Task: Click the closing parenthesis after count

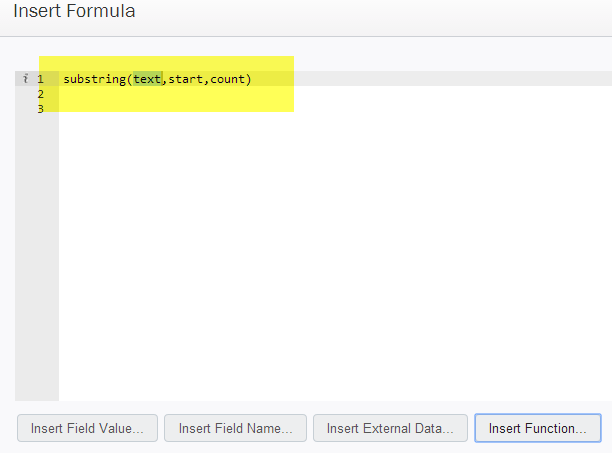Action: click(x=248, y=79)
